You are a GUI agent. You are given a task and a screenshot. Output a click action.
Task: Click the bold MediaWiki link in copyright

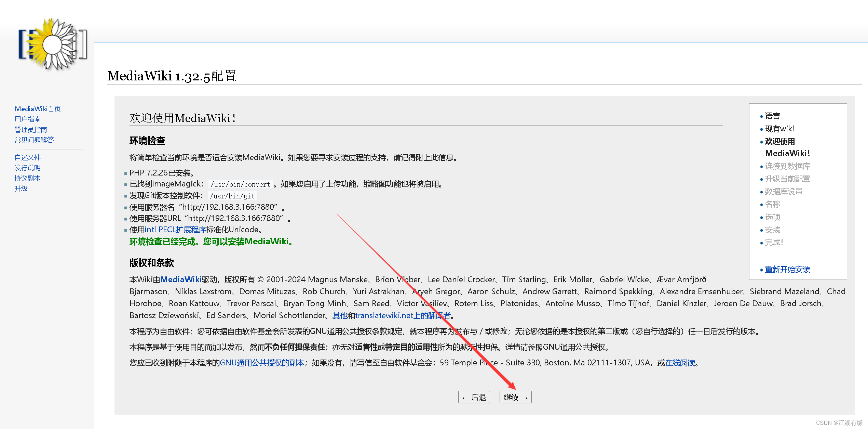pyautogui.click(x=181, y=279)
